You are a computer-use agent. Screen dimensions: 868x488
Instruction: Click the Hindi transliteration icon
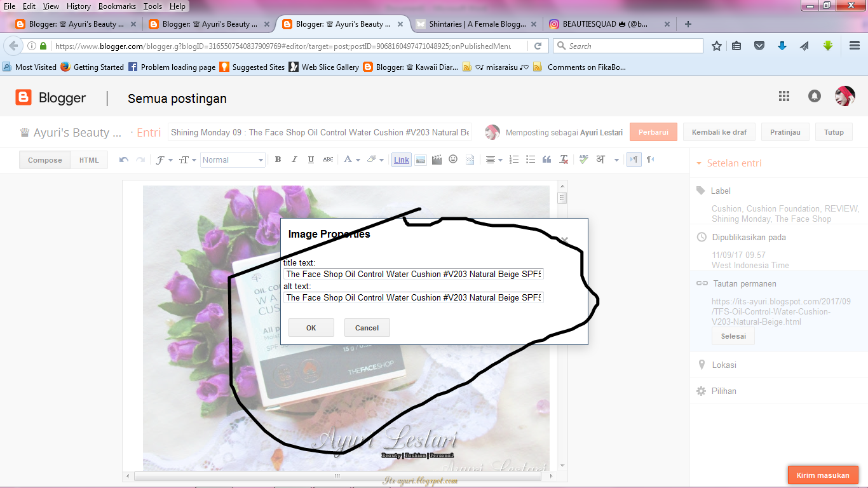click(x=600, y=160)
